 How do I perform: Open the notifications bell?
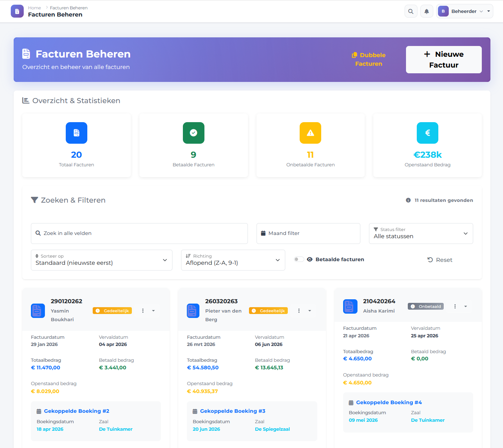[426, 11]
